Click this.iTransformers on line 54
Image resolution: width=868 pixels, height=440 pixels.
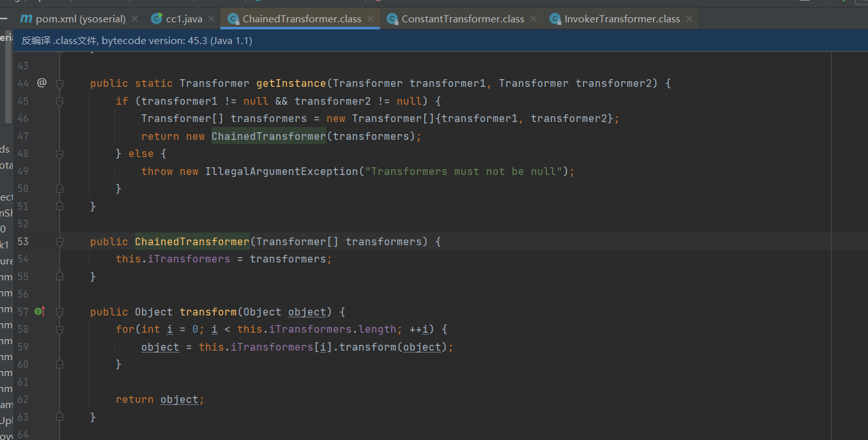click(173, 259)
